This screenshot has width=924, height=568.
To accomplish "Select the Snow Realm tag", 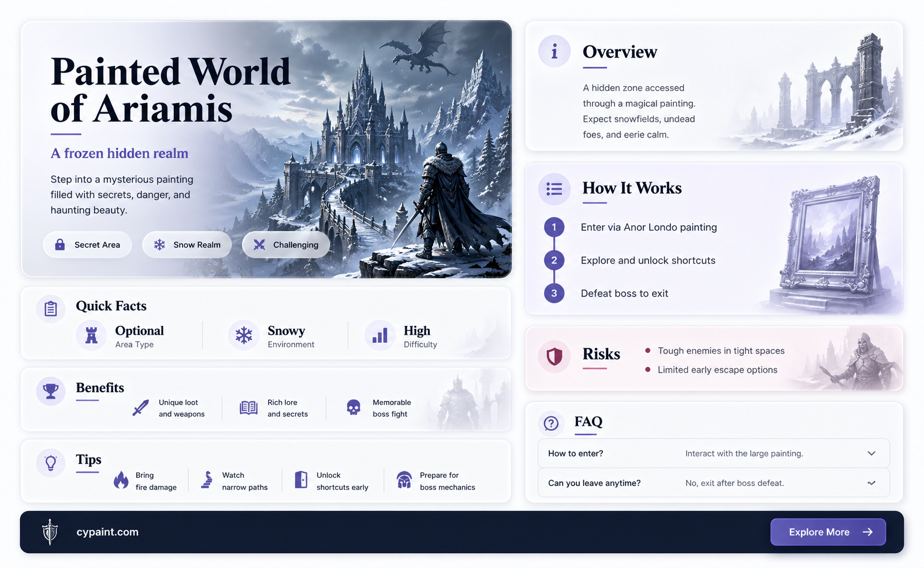I will [x=187, y=244].
